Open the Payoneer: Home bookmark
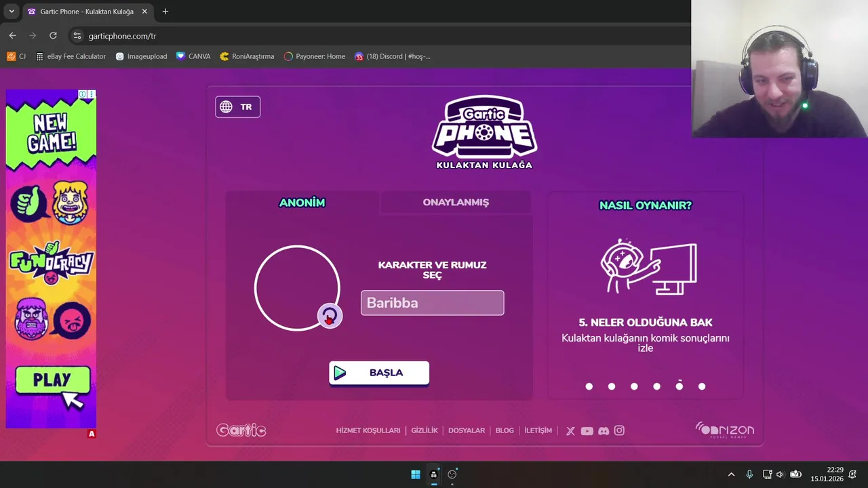The width and height of the screenshot is (868, 488). 315,56
